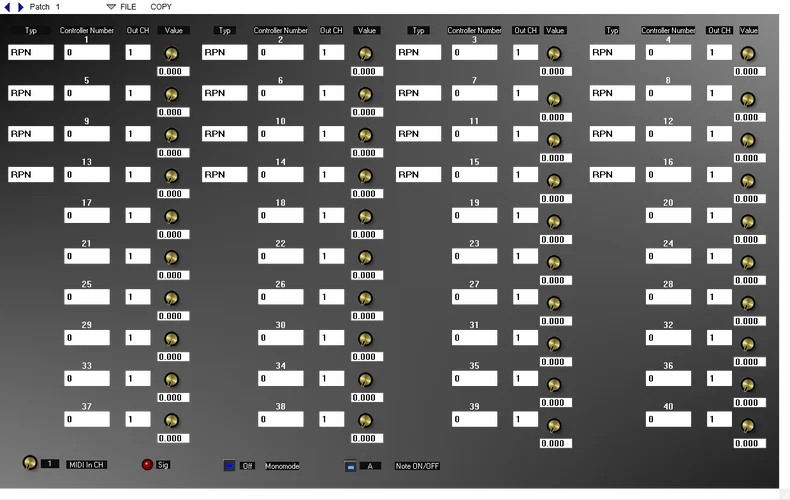This screenshot has height=500, width=790.
Task: Open the Typ selector for controller 1
Action: [31, 52]
